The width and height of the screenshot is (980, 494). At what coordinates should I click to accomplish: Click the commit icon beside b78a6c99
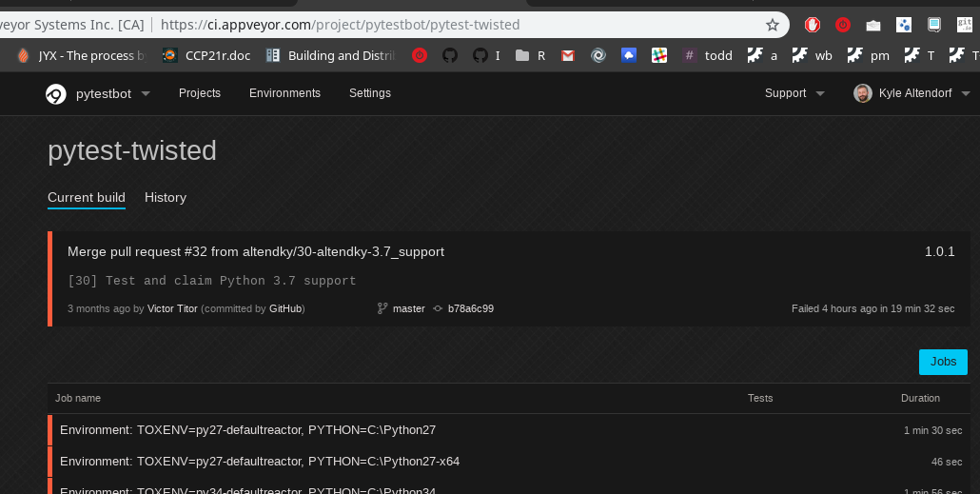tap(438, 308)
